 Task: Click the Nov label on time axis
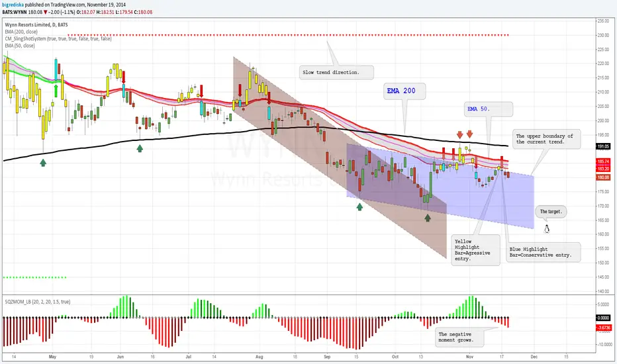(469, 357)
